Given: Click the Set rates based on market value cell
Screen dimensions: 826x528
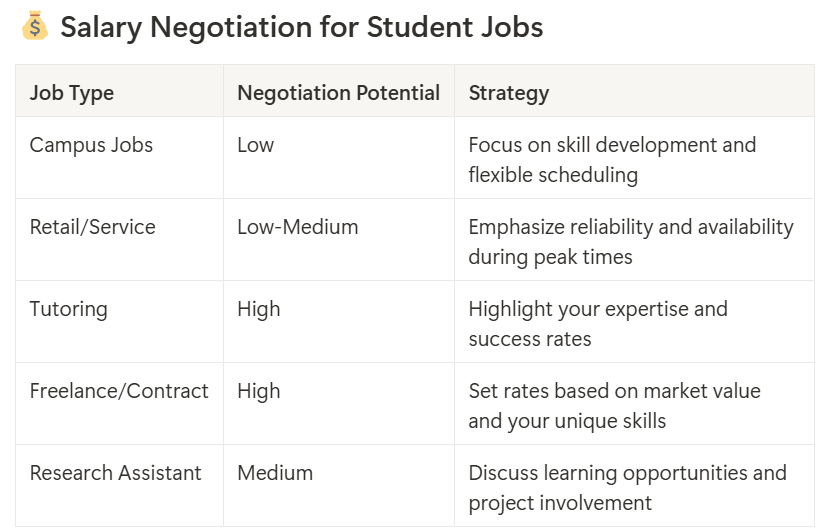Looking at the screenshot, I should coord(614,406).
